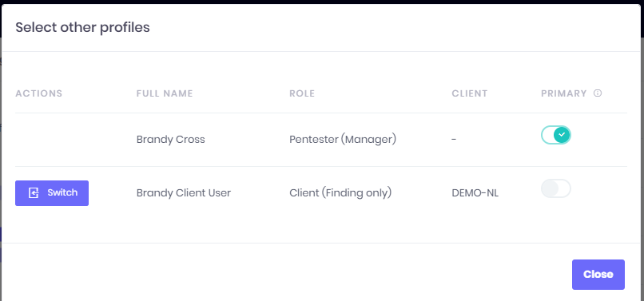The width and height of the screenshot is (644, 301).
Task: Click the dash client value for Brandy Cross
Action: coord(454,140)
